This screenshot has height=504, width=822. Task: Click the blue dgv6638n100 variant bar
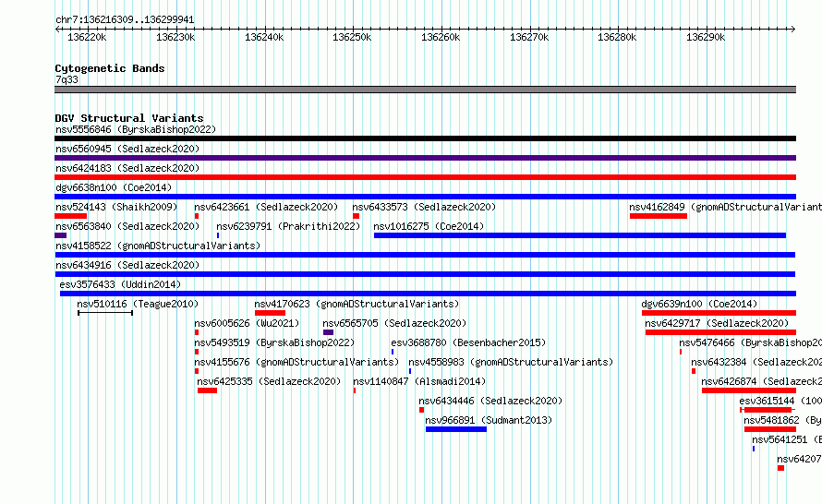click(x=425, y=197)
